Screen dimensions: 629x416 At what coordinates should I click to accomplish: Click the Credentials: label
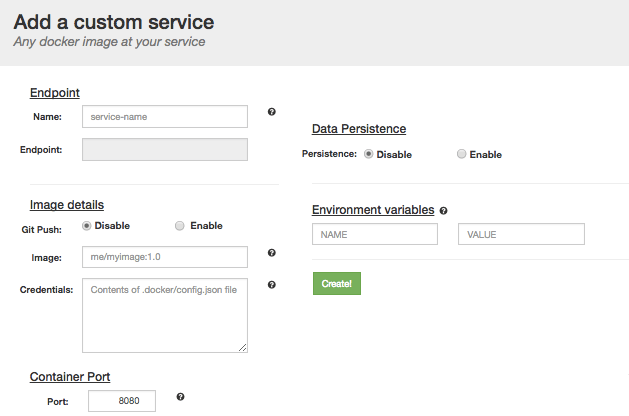pos(47,290)
